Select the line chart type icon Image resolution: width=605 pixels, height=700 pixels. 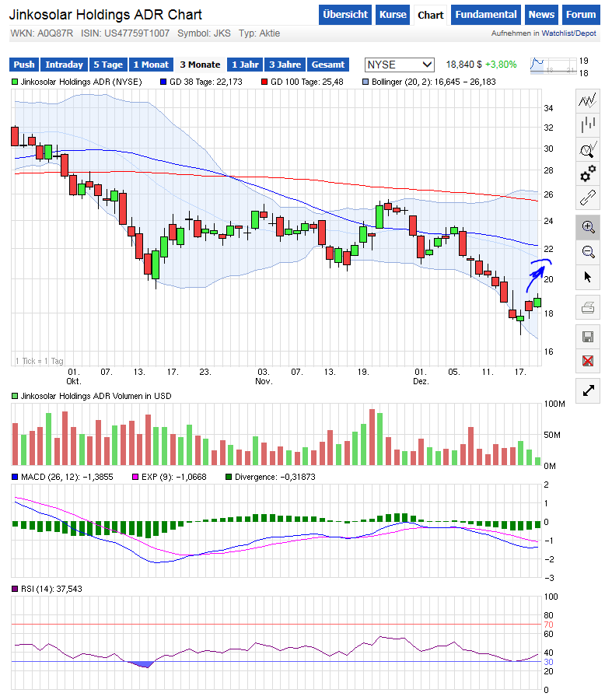click(x=588, y=100)
